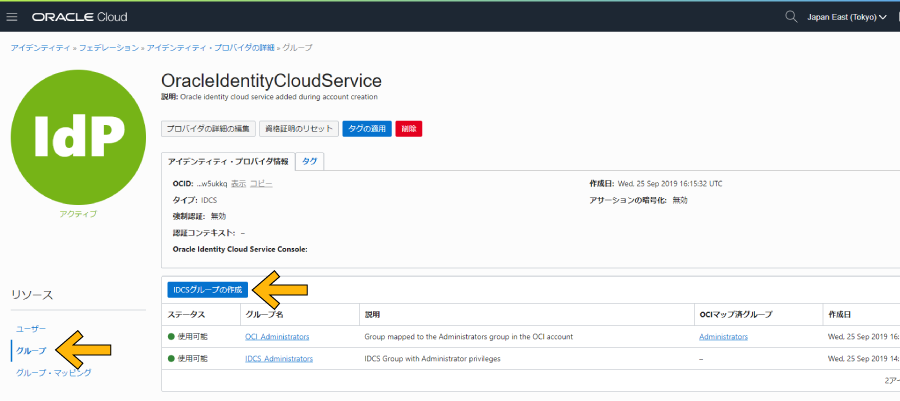Image resolution: width=900 pixels, height=401 pixels.
Task: Click the 説明 column header
Action: [x=373, y=315]
